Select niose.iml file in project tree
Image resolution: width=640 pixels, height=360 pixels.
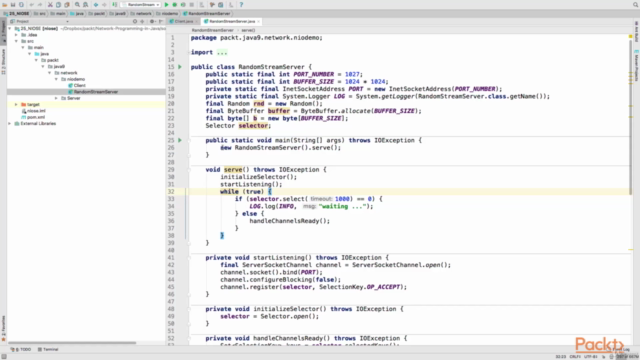point(33,111)
